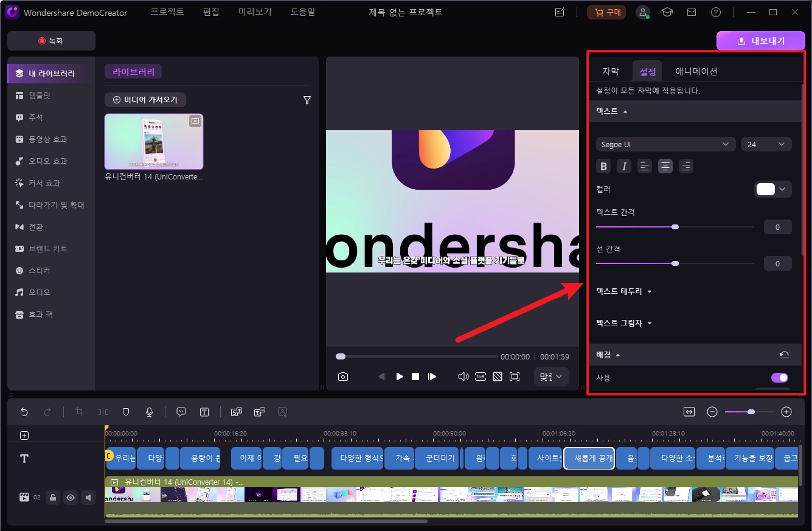Click the striped preview quality icon

(x=498, y=377)
